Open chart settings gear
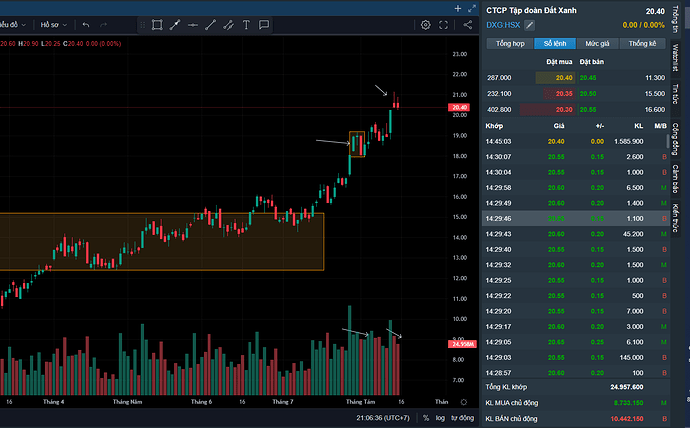This screenshot has width=690, height=428. (425, 24)
